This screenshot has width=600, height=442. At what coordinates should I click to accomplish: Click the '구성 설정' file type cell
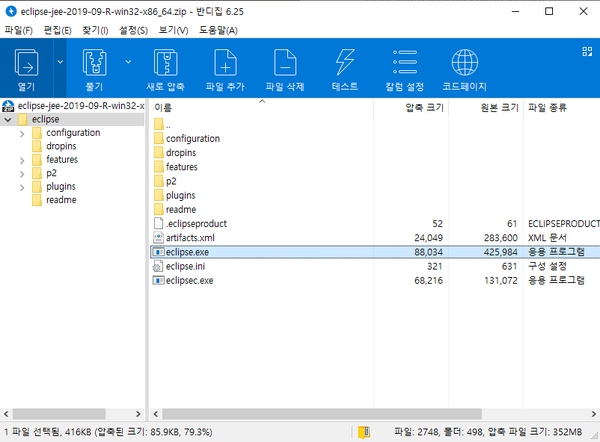(x=547, y=266)
